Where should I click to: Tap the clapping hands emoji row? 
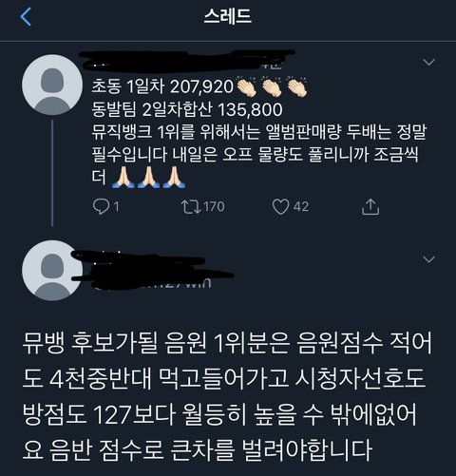(272, 86)
